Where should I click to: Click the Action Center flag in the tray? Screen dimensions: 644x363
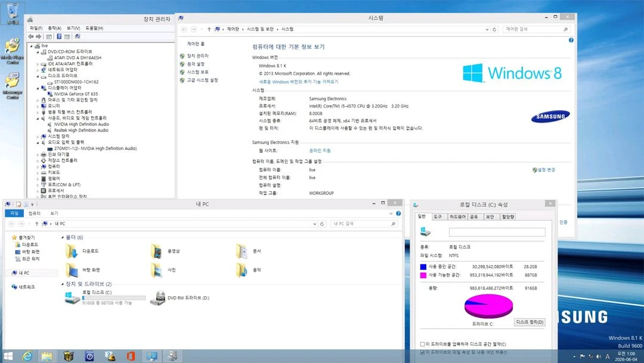582,356
